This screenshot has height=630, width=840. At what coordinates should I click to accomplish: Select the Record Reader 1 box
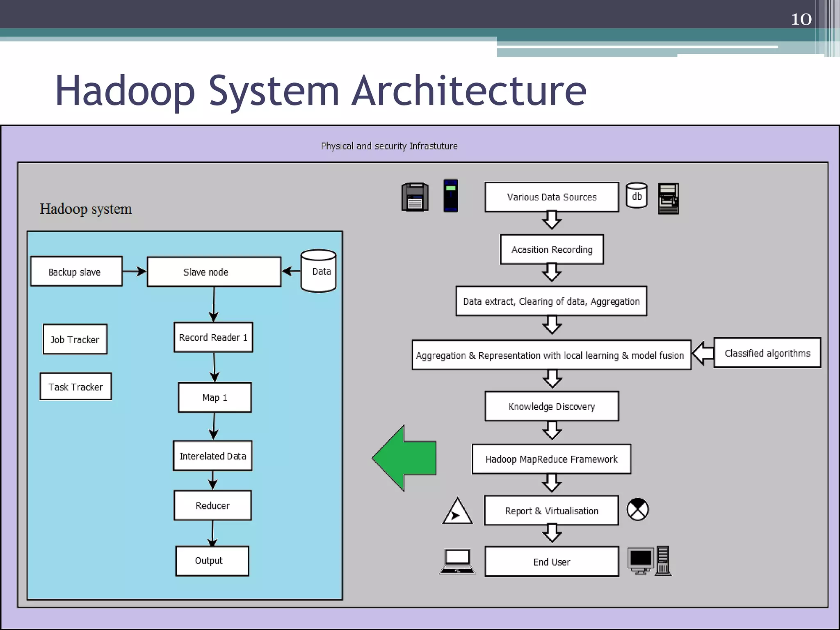(x=213, y=337)
